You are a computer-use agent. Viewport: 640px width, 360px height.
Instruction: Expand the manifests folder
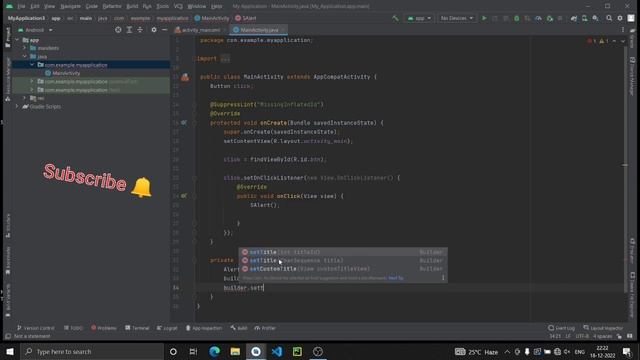click(x=24, y=48)
